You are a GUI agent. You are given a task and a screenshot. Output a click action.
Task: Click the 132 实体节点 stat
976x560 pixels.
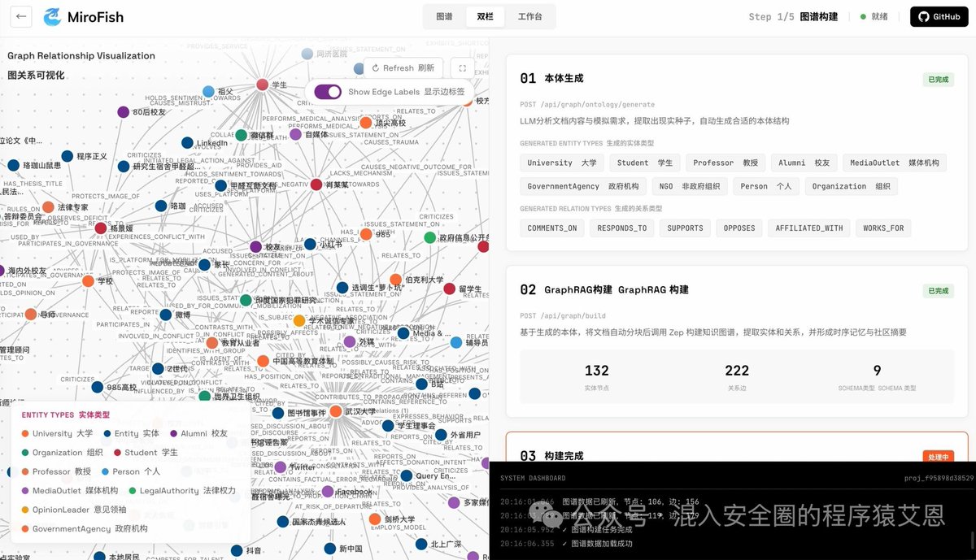pyautogui.click(x=597, y=377)
